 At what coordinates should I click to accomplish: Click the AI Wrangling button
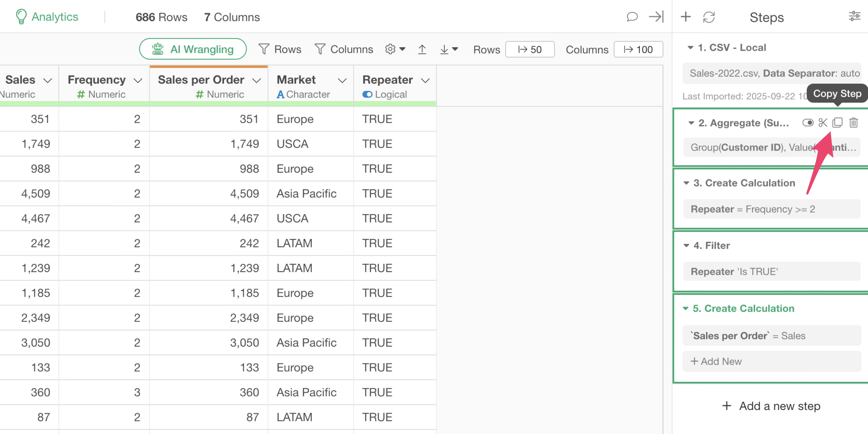pos(193,49)
